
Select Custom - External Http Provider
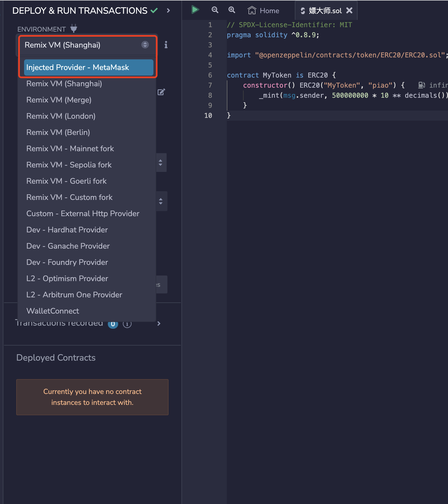coord(83,214)
